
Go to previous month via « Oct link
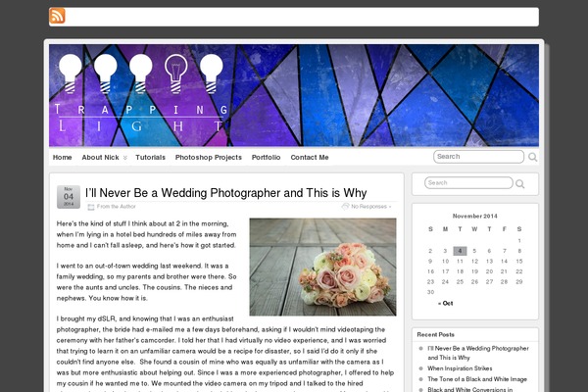(446, 303)
